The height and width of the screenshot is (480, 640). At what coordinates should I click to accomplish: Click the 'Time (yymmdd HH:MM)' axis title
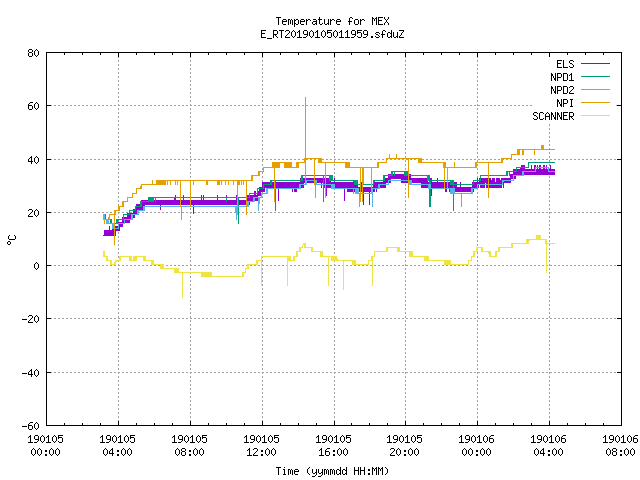point(332,471)
